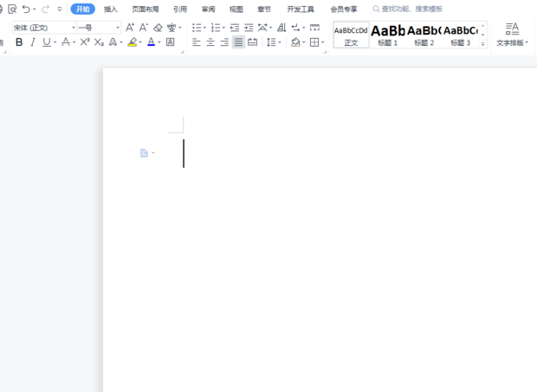
Task: Decrease font size with A- icon
Action: tap(144, 28)
